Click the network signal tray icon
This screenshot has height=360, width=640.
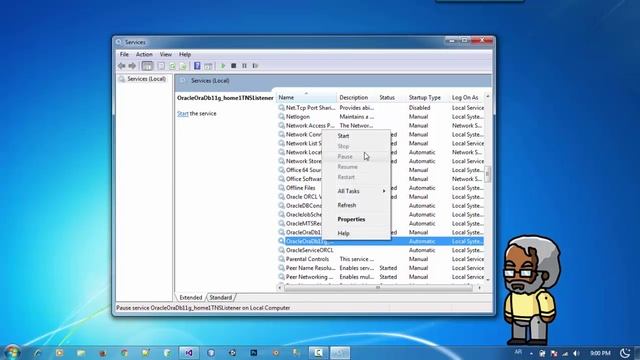[565, 353]
